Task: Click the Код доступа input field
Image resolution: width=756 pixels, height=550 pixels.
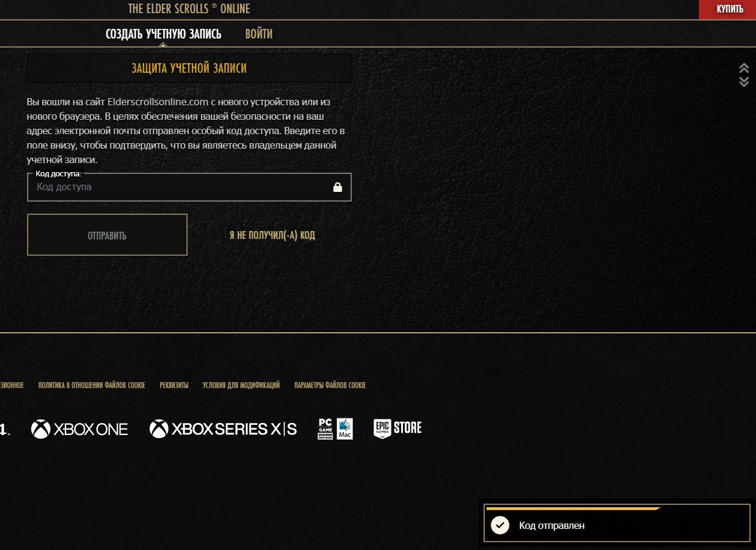Action: tap(189, 187)
